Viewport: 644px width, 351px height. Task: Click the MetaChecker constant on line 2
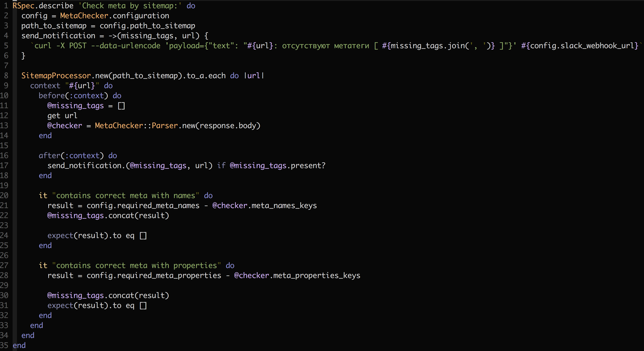pos(84,16)
